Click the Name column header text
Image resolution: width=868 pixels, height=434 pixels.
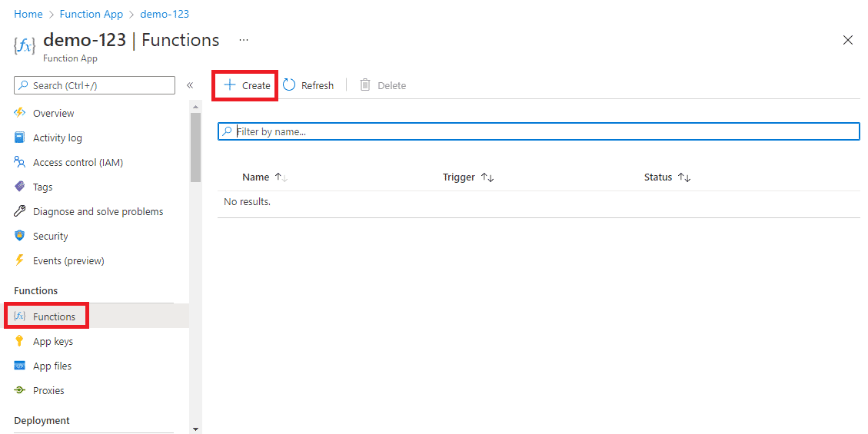click(256, 177)
